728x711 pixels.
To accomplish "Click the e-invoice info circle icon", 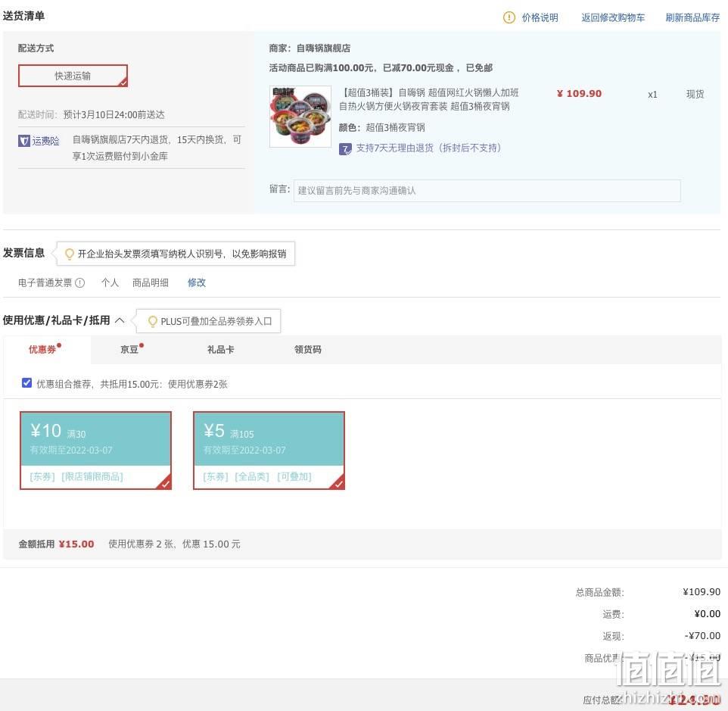I will [x=80, y=283].
